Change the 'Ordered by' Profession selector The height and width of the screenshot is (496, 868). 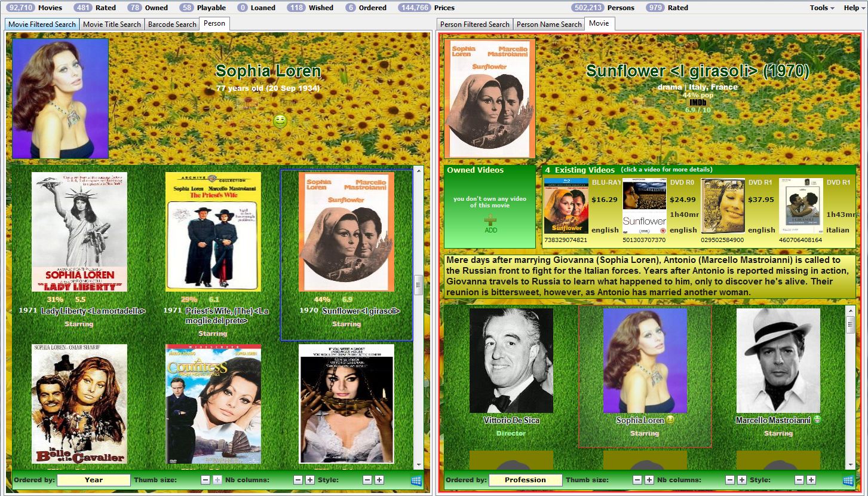point(526,480)
